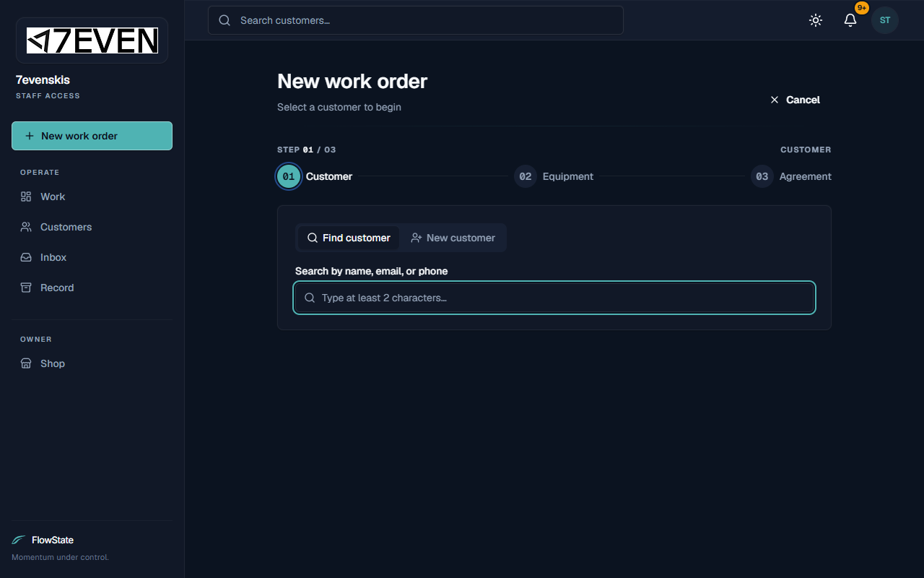This screenshot has height=578, width=924.
Task: Click the magnifier icon in the top search bar
Action: (225, 20)
